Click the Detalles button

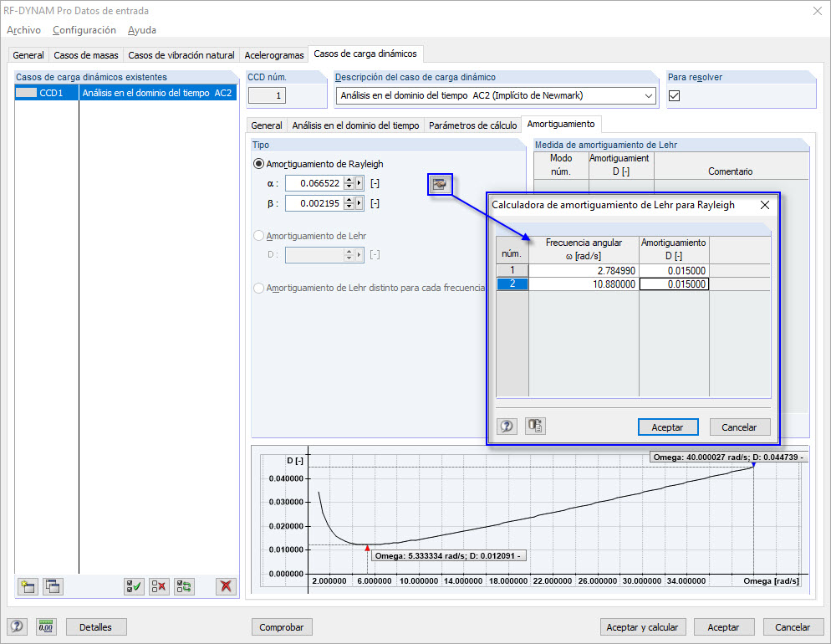[96, 627]
